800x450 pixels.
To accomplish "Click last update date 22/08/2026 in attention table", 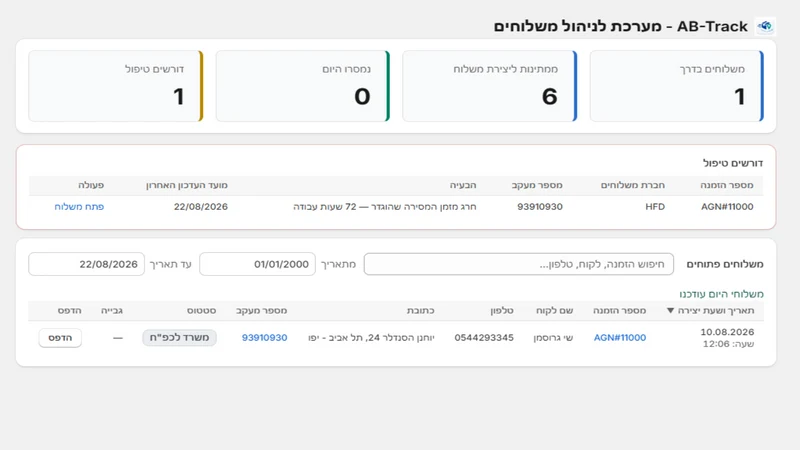I will pos(201,207).
